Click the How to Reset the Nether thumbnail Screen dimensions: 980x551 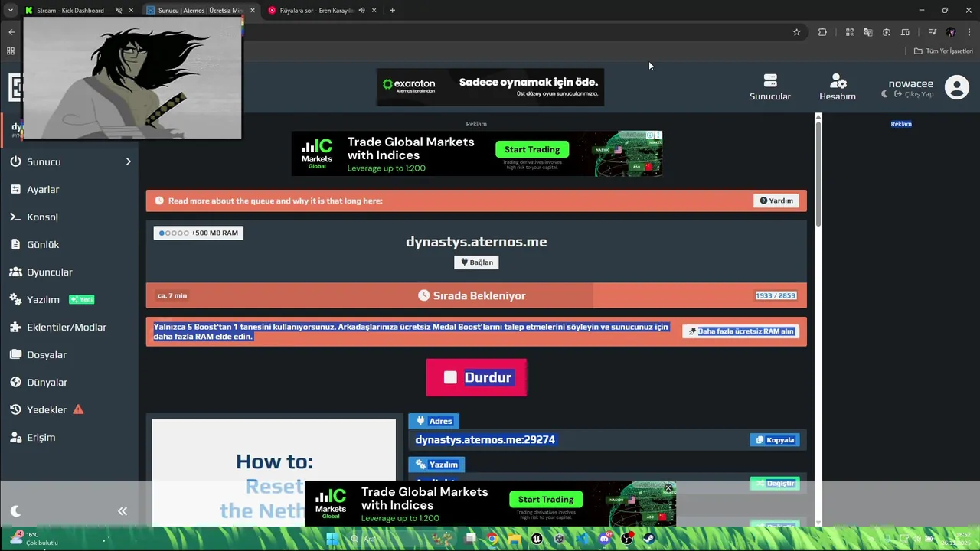pos(274,472)
